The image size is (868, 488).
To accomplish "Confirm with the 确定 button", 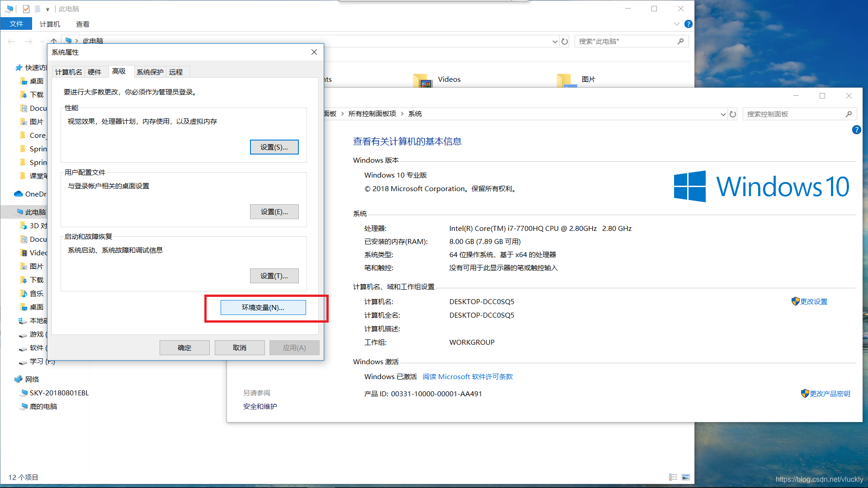I will point(184,348).
